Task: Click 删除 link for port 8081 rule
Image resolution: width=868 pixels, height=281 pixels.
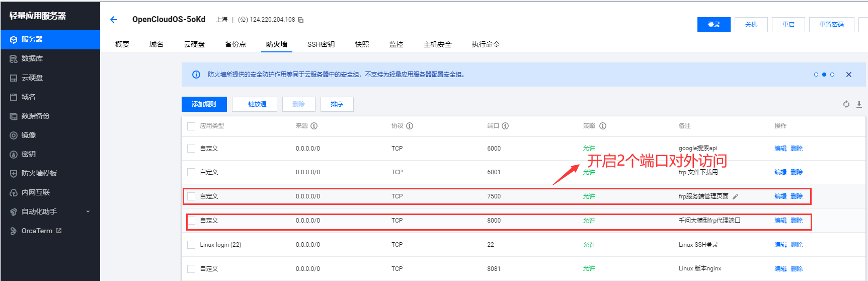Action: point(797,269)
